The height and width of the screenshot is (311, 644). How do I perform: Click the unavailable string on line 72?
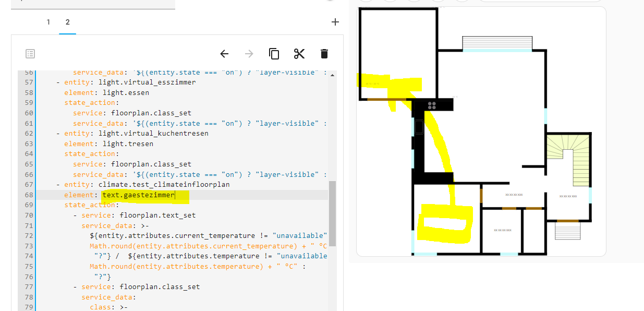[300, 235]
